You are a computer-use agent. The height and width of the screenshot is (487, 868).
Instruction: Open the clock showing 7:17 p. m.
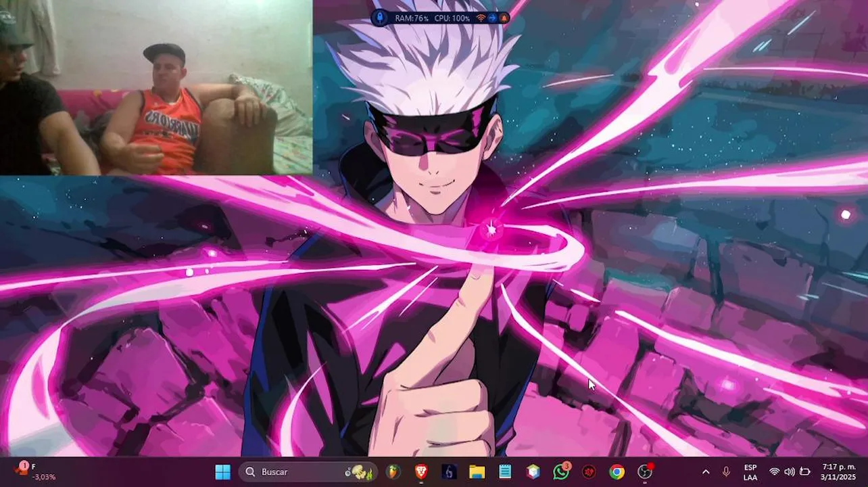click(839, 471)
